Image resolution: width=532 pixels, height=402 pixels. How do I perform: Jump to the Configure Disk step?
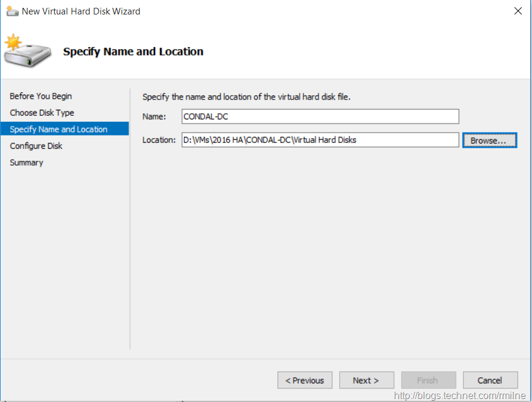36,146
